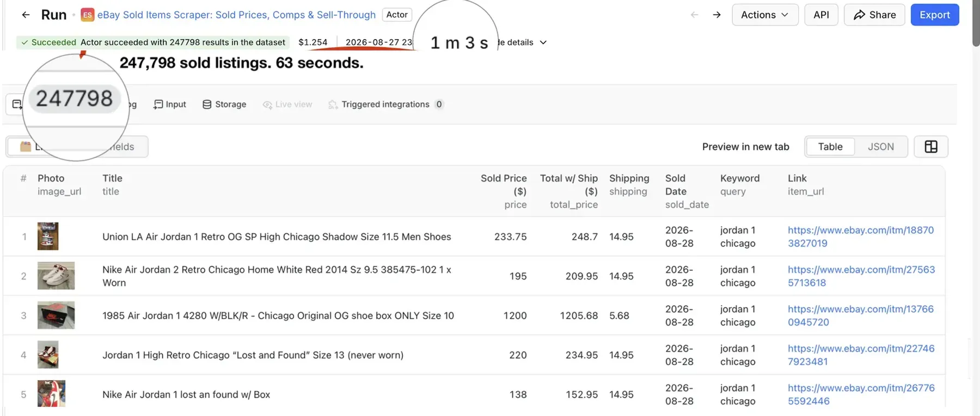Click sold price 233.75
This screenshot has width=980, height=416.
(x=510, y=237)
